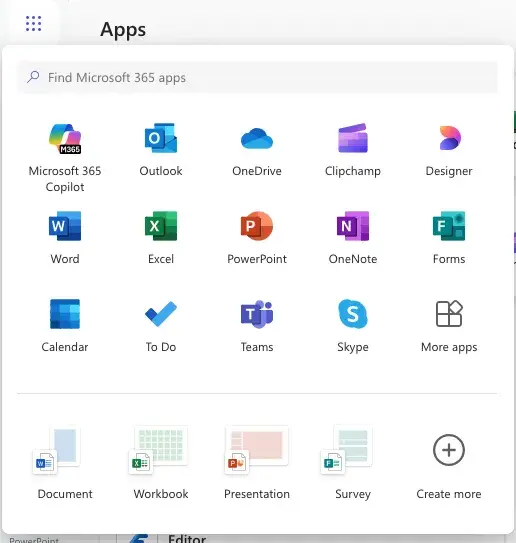Create a new Word Document
This screenshot has height=543, width=516.
[x=65, y=463]
